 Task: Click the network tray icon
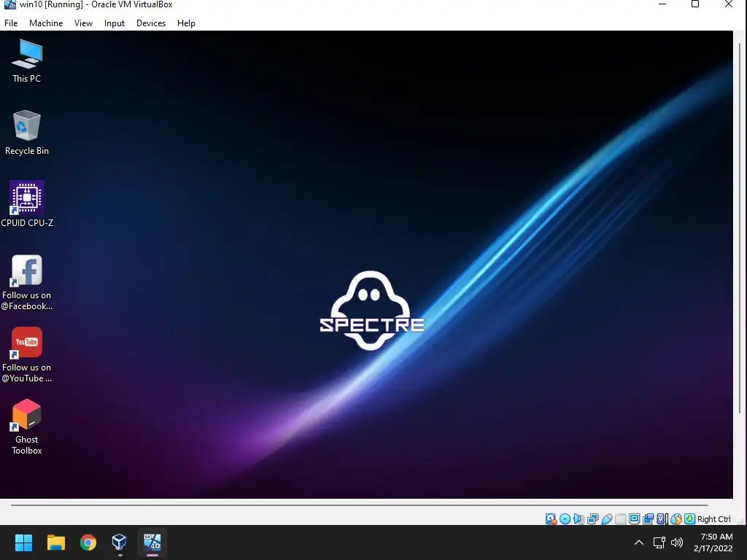click(659, 542)
